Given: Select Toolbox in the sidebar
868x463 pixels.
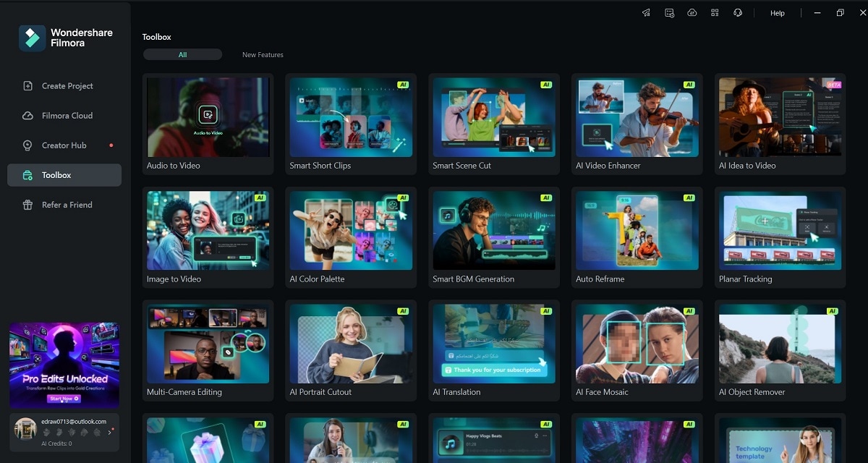Looking at the screenshot, I should 64,175.
